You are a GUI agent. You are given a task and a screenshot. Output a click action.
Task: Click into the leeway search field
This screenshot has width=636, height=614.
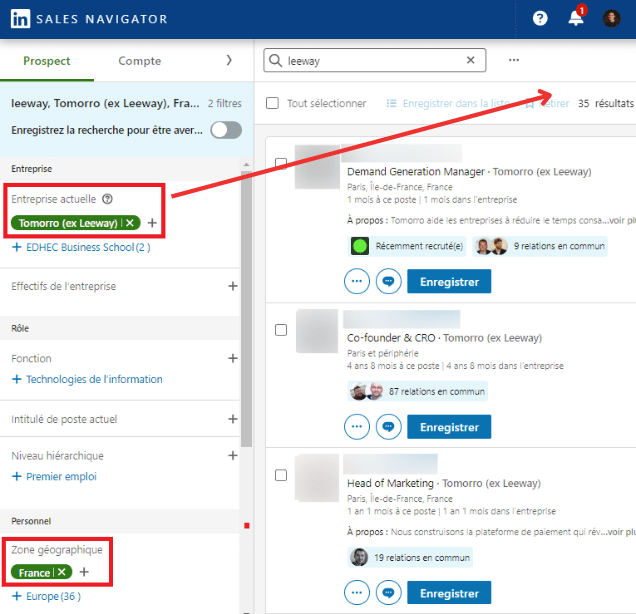pos(375,60)
